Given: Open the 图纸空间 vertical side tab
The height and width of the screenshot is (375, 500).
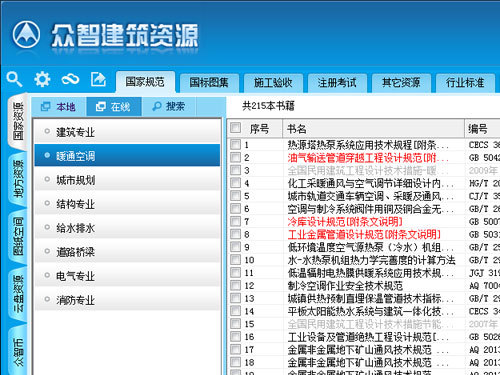Looking at the screenshot, I should [x=18, y=237].
